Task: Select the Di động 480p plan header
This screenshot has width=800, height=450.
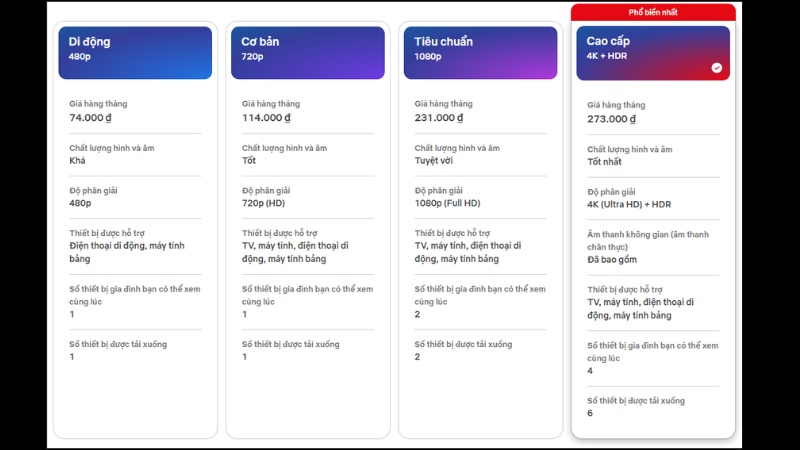Action: (135, 52)
